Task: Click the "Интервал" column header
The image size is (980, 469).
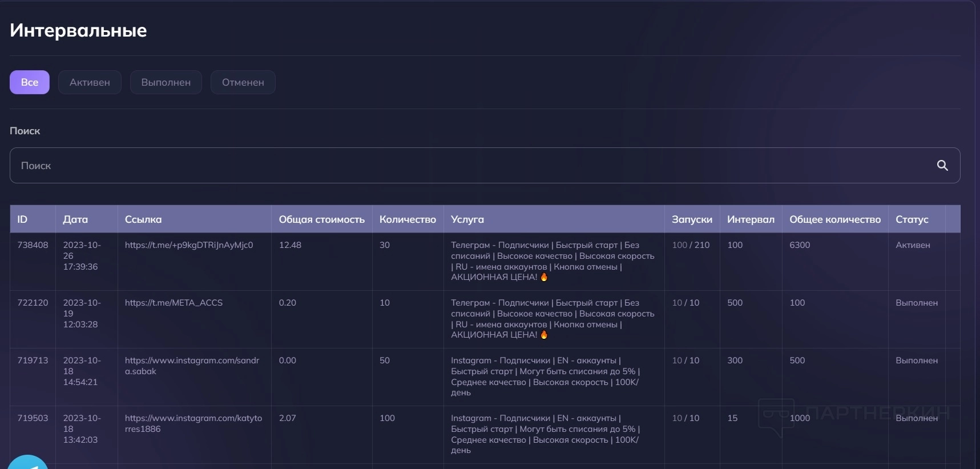Action: point(751,219)
